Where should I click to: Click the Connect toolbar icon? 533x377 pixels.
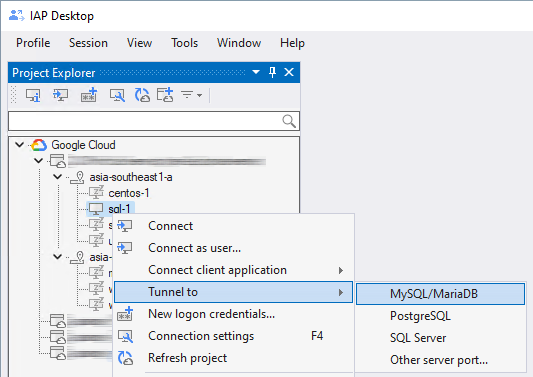pyautogui.click(x=61, y=95)
